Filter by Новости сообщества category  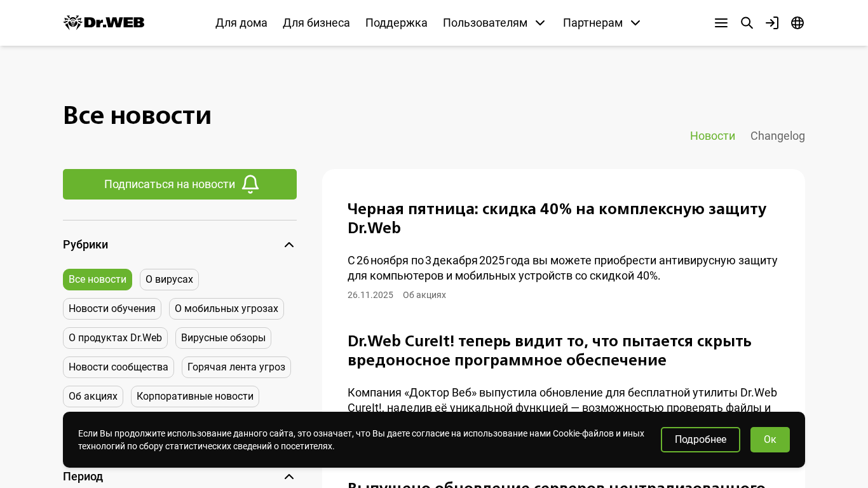pos(118,367)
